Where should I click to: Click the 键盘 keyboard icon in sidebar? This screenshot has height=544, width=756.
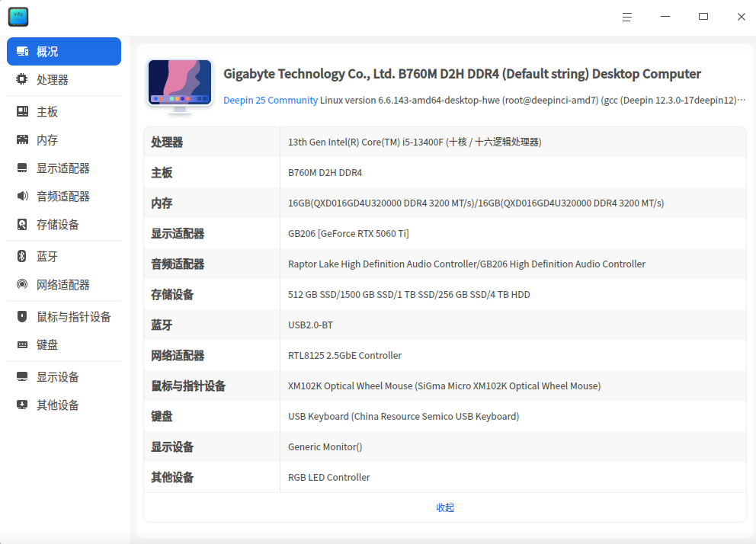pos(22,344)
